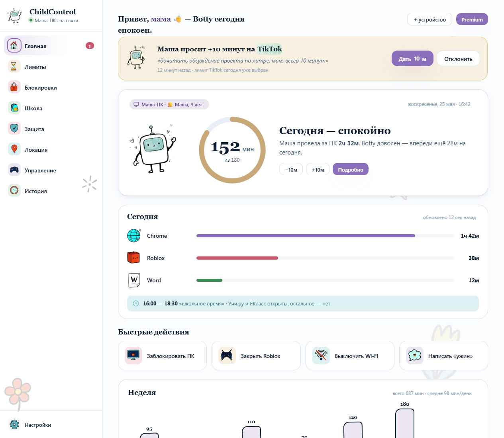Click the speech bubble icon in Написать «ужин»
Image resolution: width=504 pixels, height=438 pixels.
415,356
